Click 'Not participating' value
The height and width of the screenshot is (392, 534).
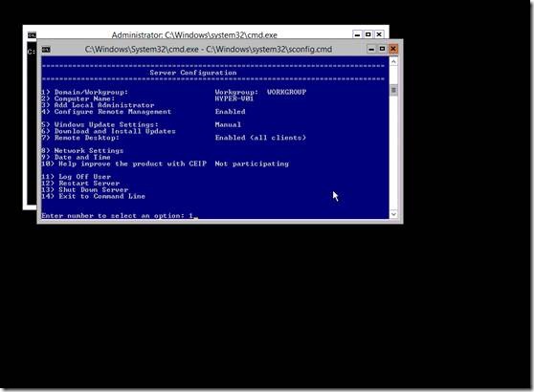(252, 163)
